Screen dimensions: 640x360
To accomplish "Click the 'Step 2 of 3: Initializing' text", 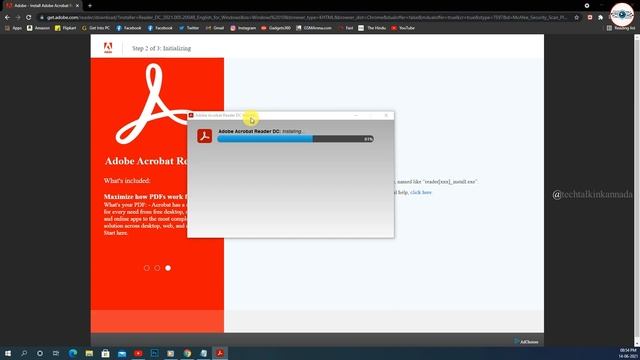I will pos(161,48).
